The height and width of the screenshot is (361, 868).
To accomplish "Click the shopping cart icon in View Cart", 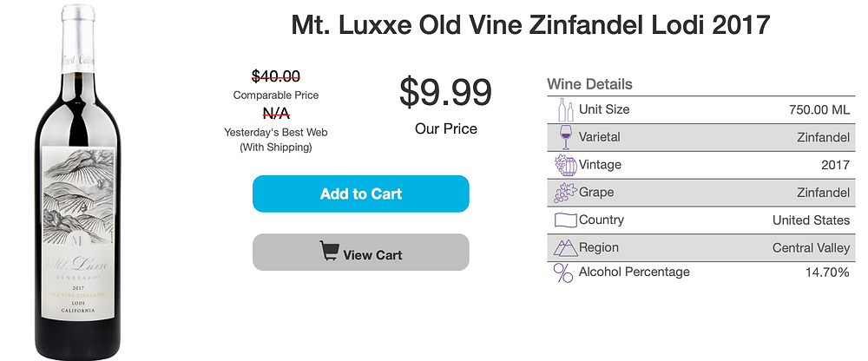I will click(329, 251).
